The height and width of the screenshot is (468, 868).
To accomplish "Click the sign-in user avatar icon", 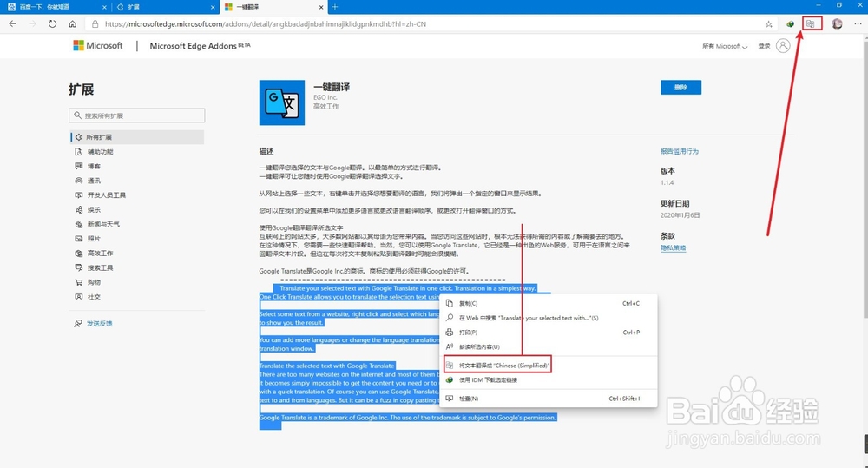I will [x=783, y=45].
